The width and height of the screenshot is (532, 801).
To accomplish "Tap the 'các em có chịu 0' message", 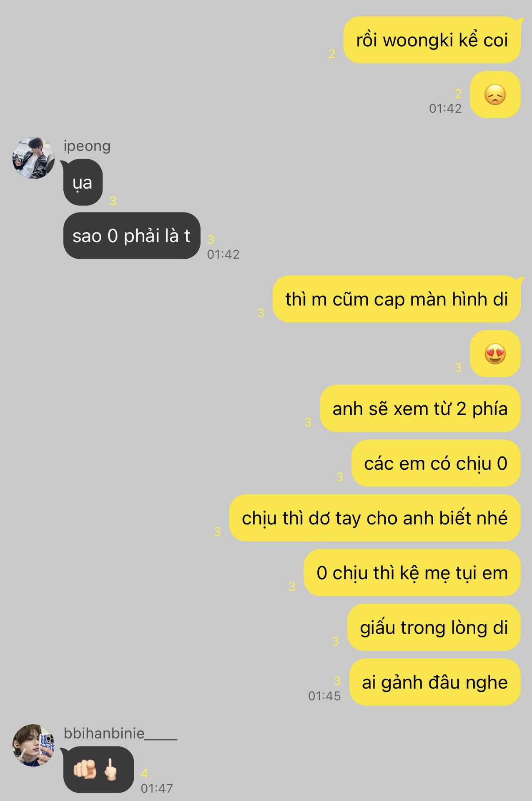I will [x=436, y=463].
